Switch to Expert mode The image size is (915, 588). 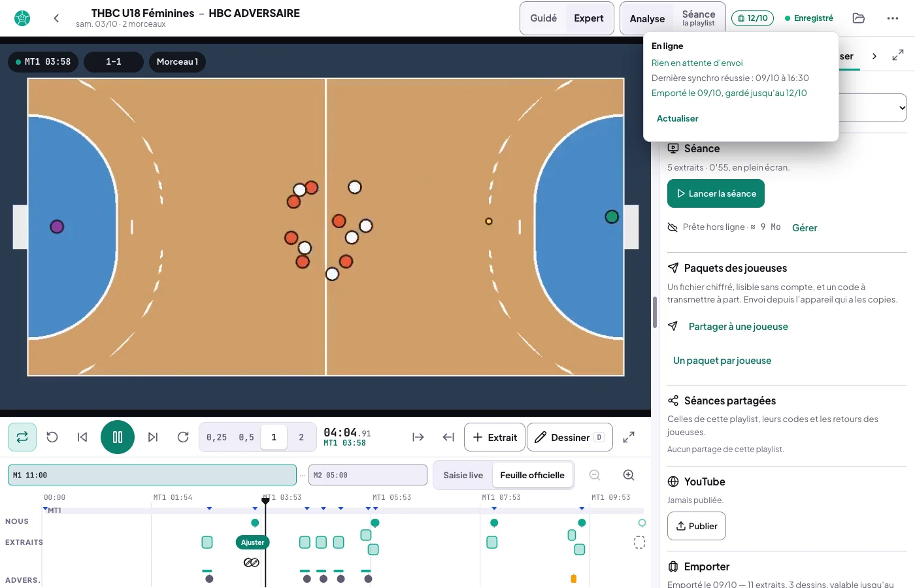[x=589, y=18]
